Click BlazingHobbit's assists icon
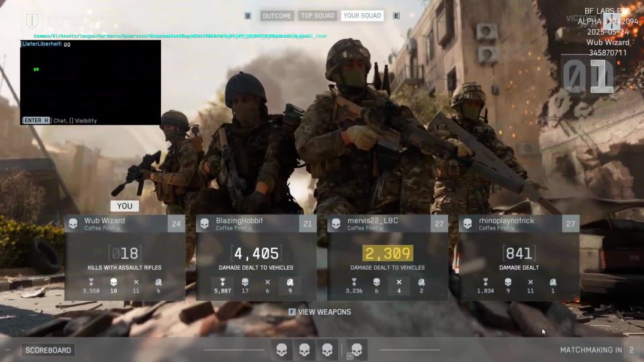Screen dimensions: 644x362 click(290, 282)
